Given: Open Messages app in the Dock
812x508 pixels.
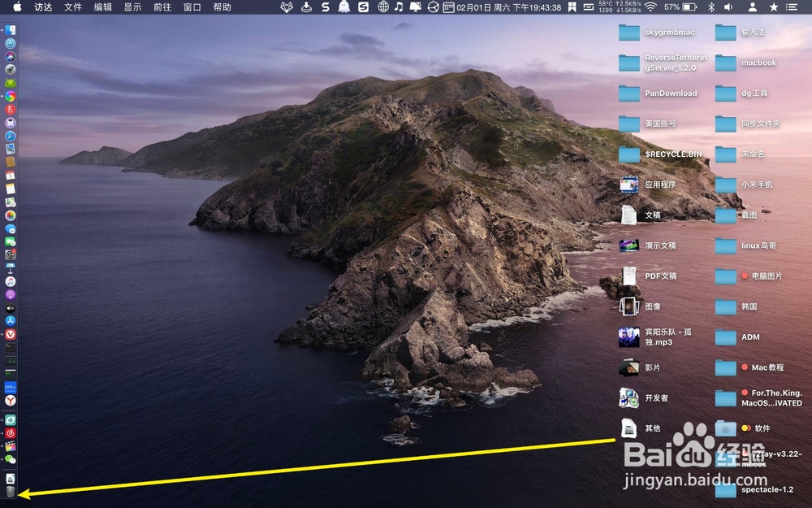Looking at the screenshot, I should pos(11,228).
